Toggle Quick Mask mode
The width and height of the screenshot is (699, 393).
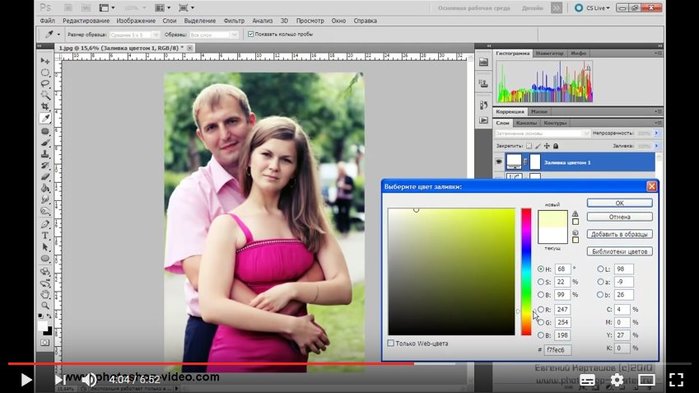(x=45, y=343)
